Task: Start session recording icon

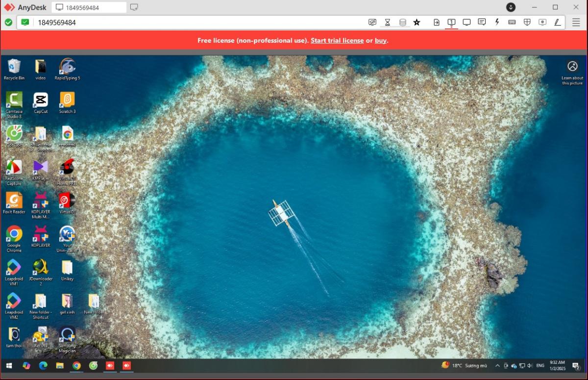Action: point(542,22)
